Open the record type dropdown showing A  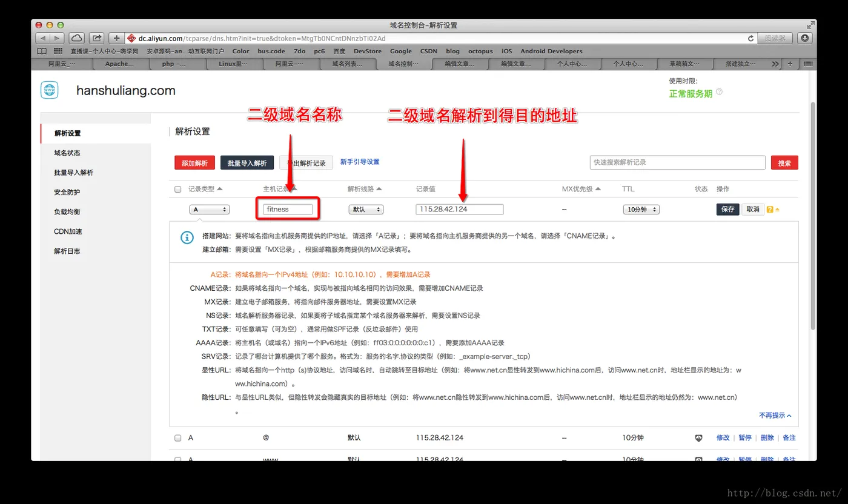(210, 210)
